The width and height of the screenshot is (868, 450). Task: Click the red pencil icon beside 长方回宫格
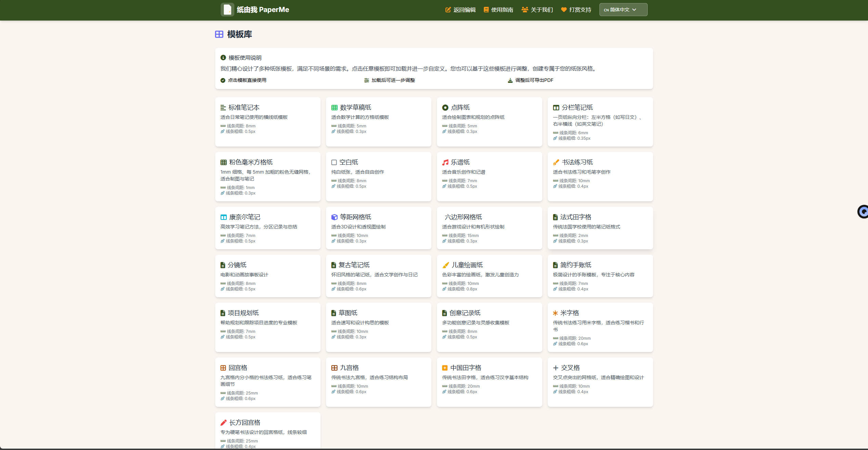223,423
